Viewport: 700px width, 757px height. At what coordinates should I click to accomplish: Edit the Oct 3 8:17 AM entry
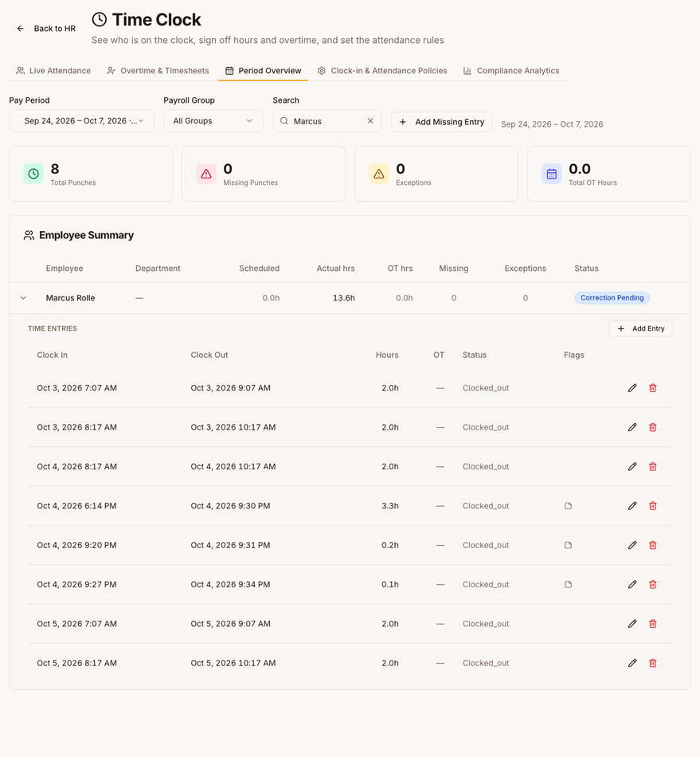pos(632,427)
